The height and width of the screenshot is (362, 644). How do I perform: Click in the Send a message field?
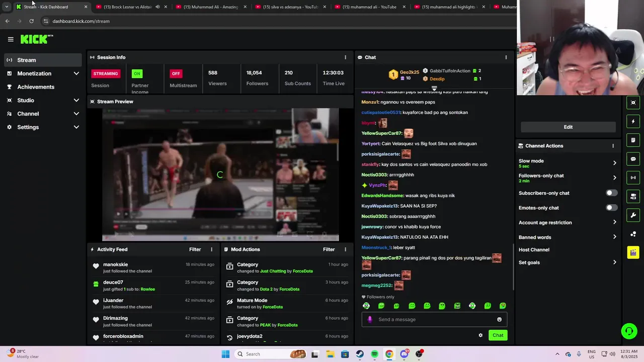point(434,319)
